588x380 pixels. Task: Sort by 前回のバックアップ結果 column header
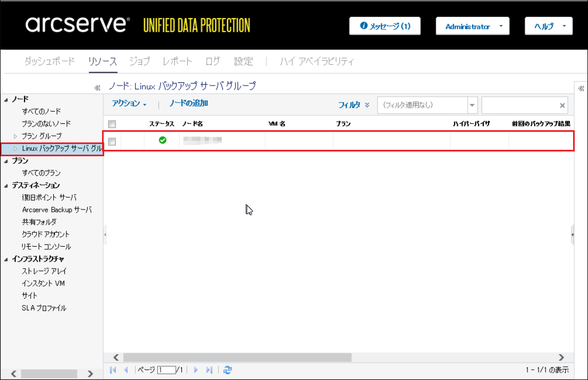pyautogui.click(x=541, y=124)
